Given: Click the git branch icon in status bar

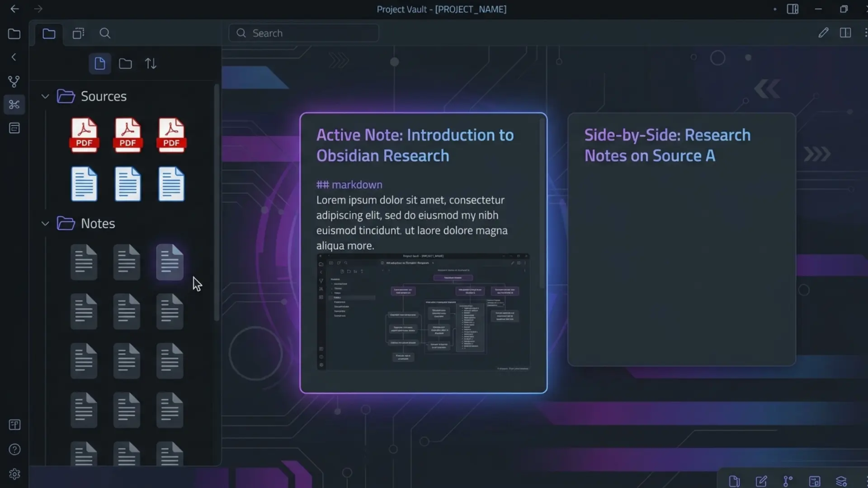Looking at the screenshot, I should (x=788, y=481).
